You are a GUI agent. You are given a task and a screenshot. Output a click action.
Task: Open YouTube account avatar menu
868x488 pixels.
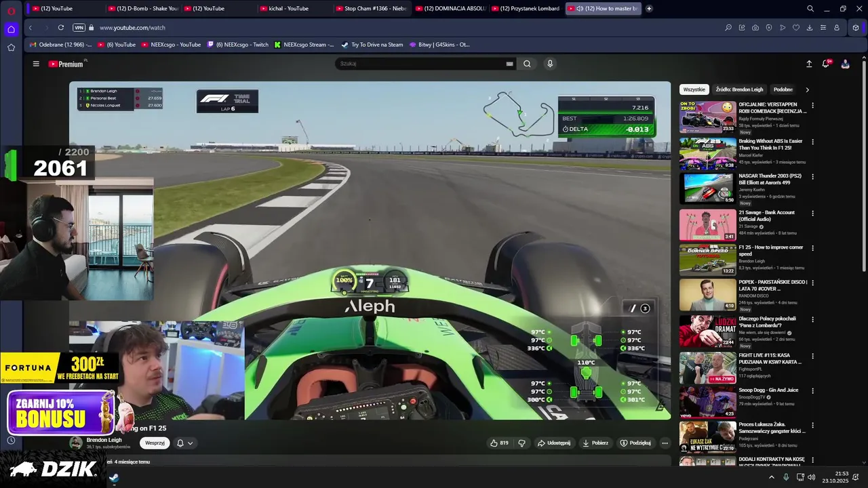click(845, 64)
